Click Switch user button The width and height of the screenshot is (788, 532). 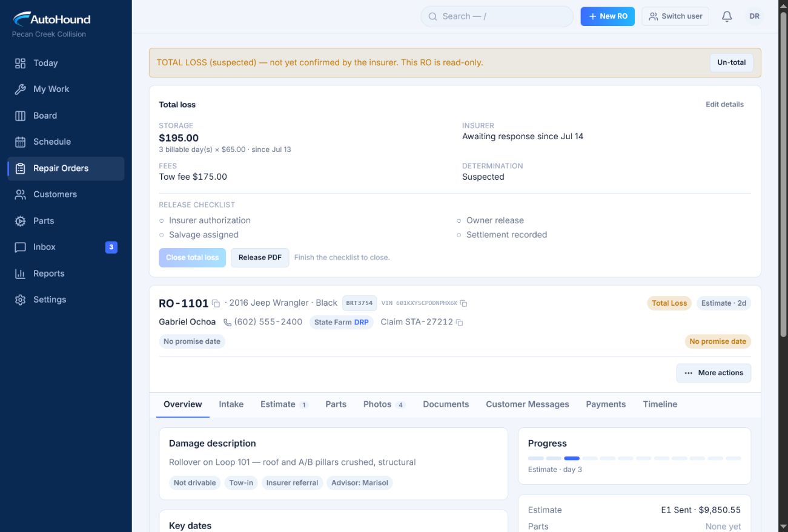coord(675,16)
